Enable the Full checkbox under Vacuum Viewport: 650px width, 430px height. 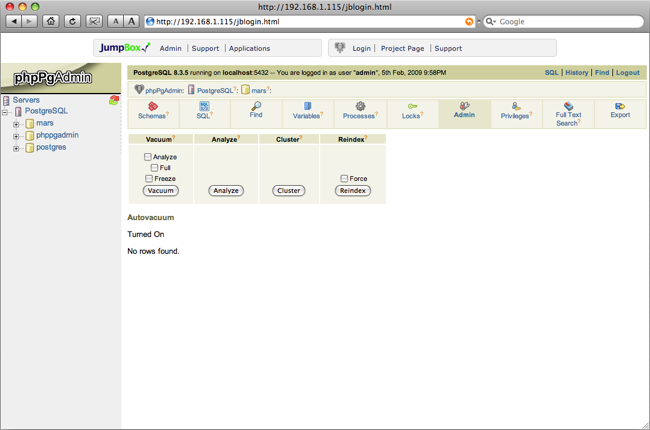tap(154, 168)
